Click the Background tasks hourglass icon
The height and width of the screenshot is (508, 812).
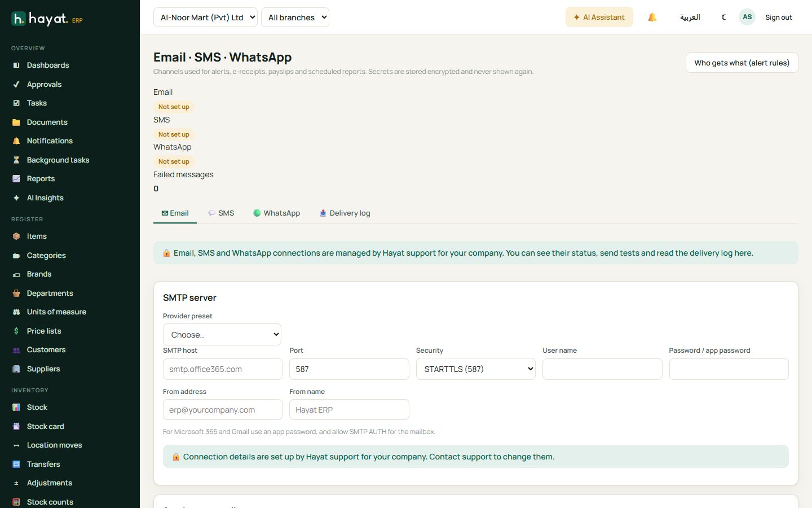pyautogui.click(x=16, y=160)
